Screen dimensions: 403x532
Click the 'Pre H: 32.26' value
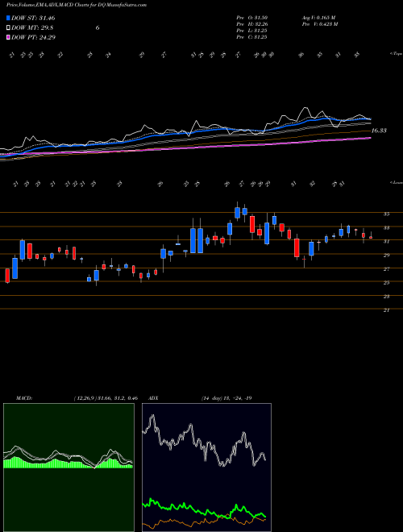(252, 23)
